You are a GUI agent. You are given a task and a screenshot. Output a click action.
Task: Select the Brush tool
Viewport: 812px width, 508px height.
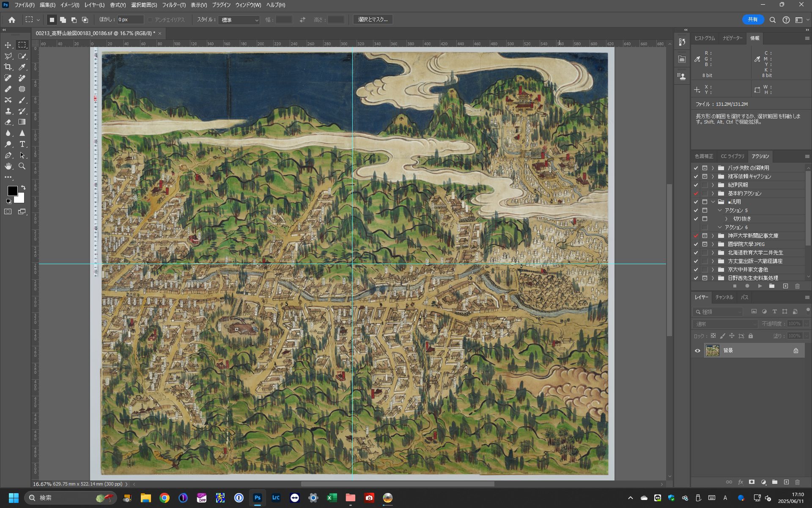(x=22, y=100)
